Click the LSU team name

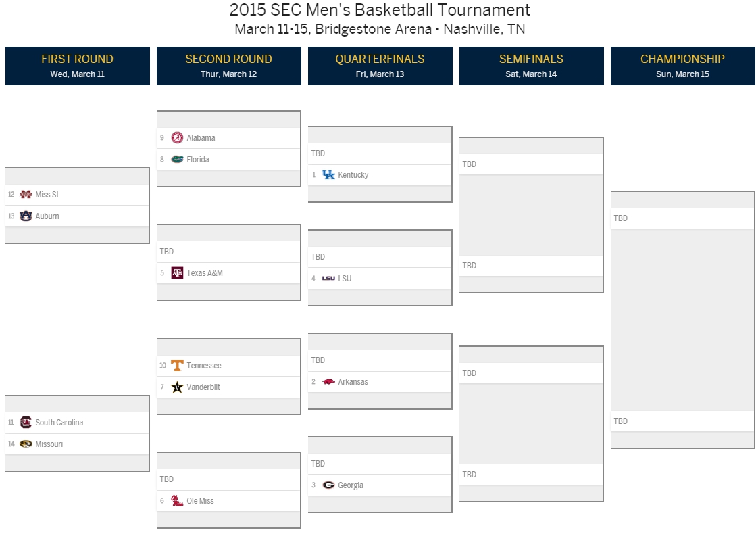coord(345,279)
